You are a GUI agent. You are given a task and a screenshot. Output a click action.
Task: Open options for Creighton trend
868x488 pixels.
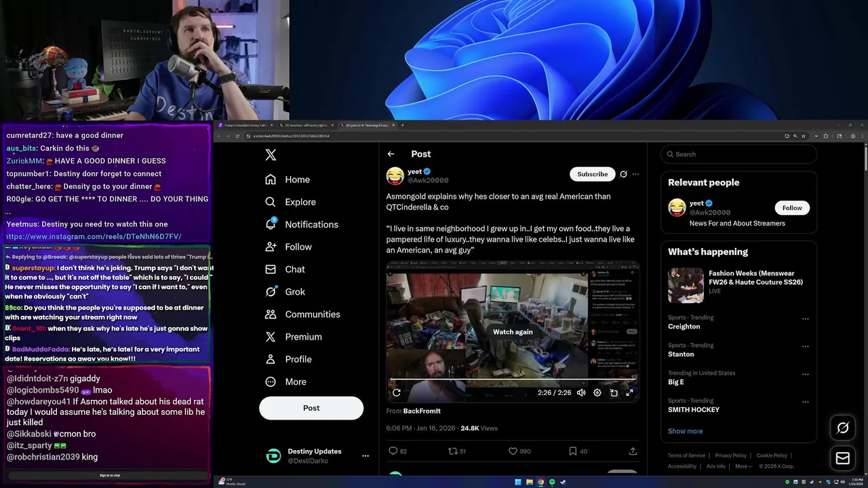point(806,319)
